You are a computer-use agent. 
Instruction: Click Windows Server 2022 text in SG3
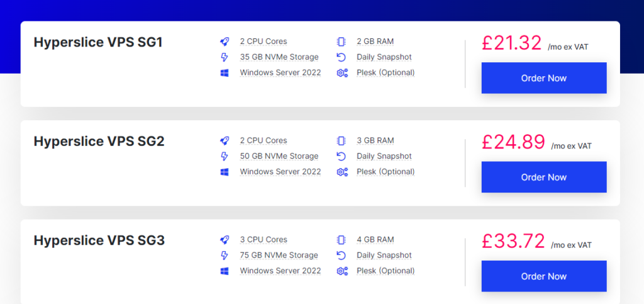point(280,271)
